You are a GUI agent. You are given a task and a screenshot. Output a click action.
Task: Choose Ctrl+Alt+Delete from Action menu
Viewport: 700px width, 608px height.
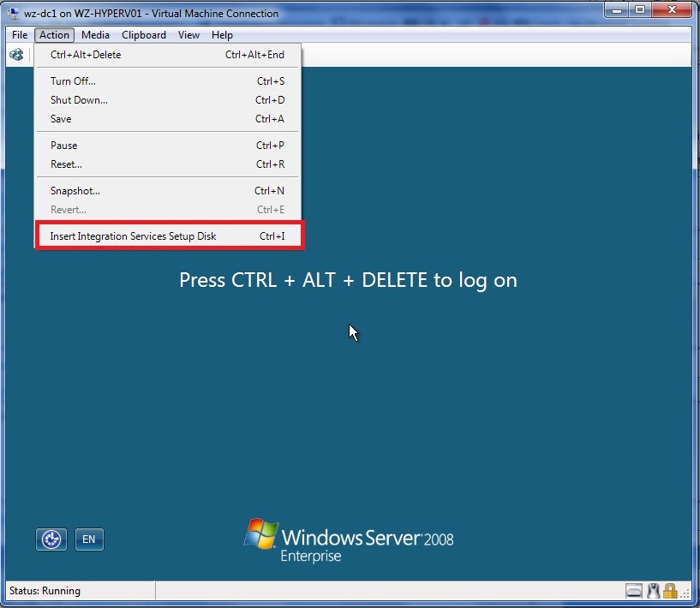point(168,55)
